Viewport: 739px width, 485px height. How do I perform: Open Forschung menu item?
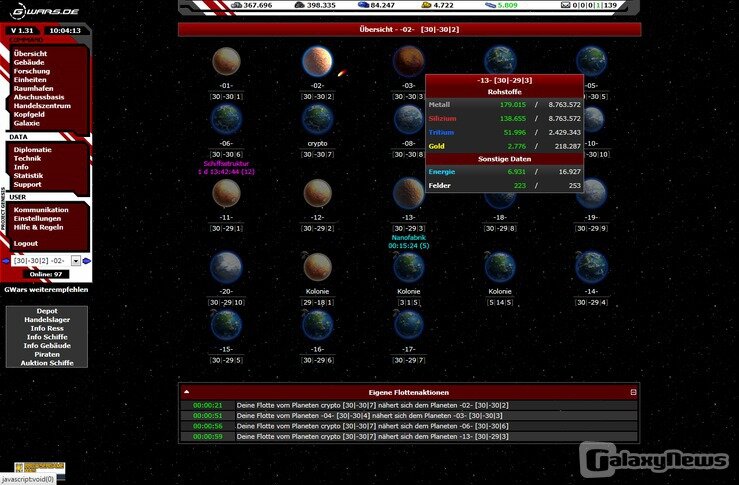coord(32,71)
